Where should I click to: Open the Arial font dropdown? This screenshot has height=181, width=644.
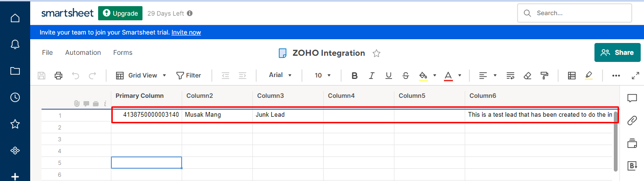[x=281, y=75]
